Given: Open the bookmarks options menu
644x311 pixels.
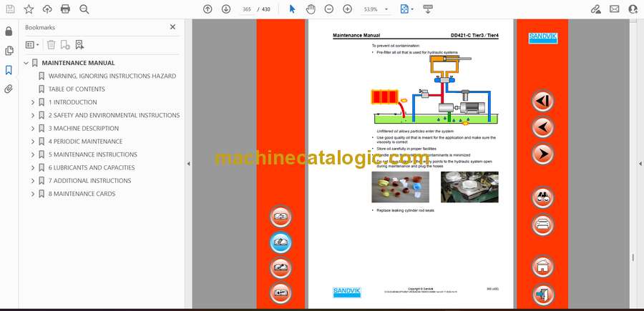Looking at the screenshot, I should tap(32, 45).
